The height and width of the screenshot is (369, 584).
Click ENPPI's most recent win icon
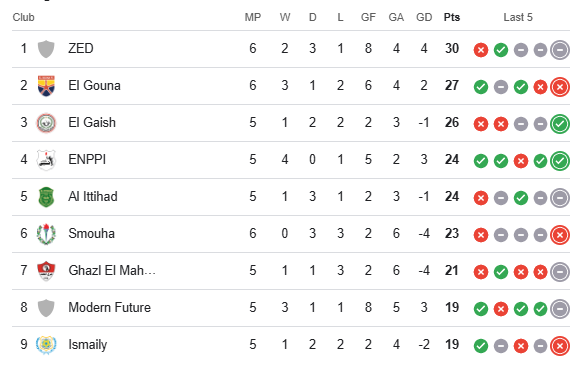point(560,161)
